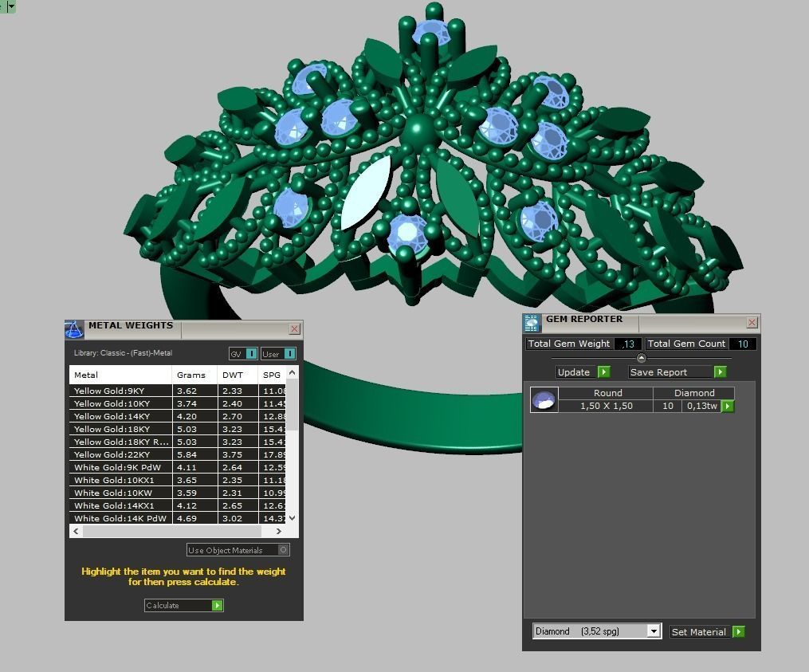Click the round diamond gem thumbnail
The image size is (809, 672).
click(x=544, y=399)
